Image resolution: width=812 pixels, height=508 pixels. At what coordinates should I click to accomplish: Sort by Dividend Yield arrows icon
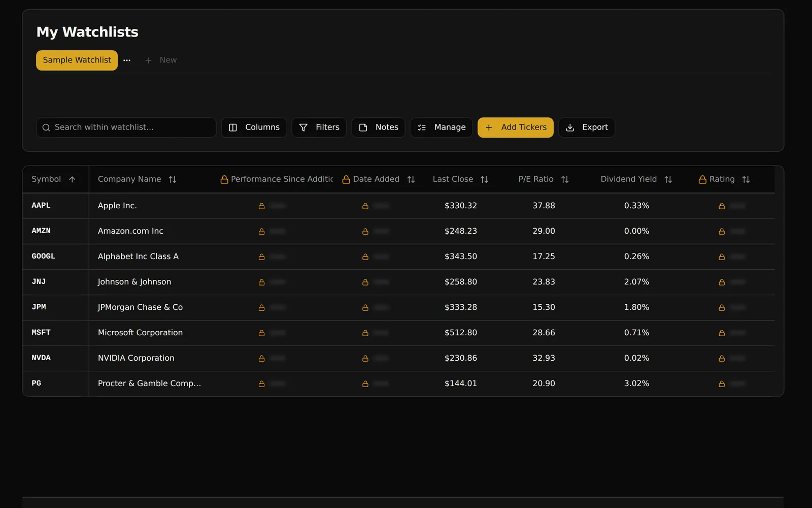click(x=668, y=179)
